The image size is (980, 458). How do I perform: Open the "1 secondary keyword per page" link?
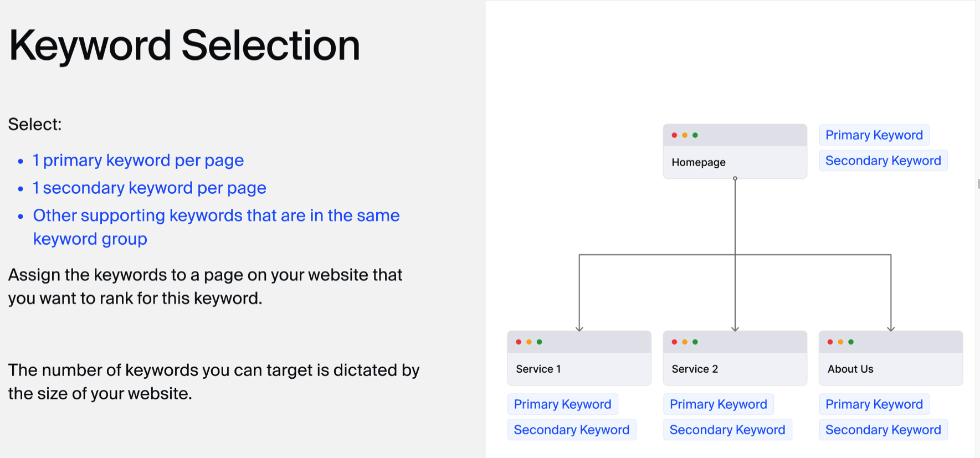[x=149, y=188]
